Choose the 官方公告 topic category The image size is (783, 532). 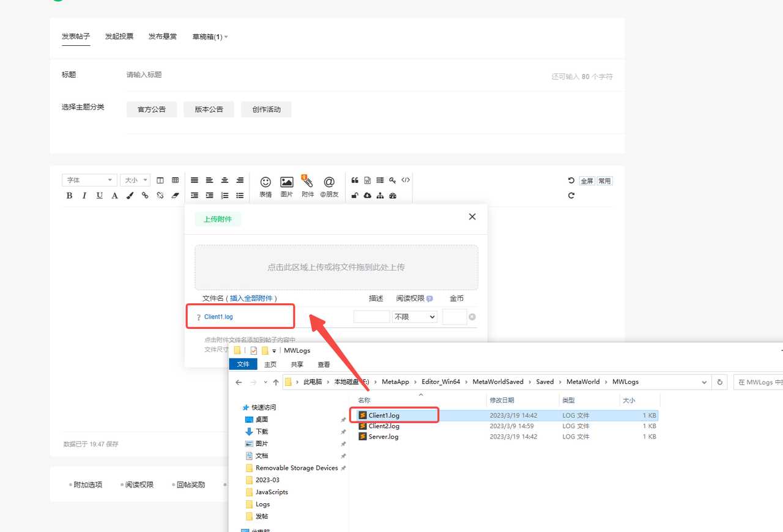[x=152, y=109]
